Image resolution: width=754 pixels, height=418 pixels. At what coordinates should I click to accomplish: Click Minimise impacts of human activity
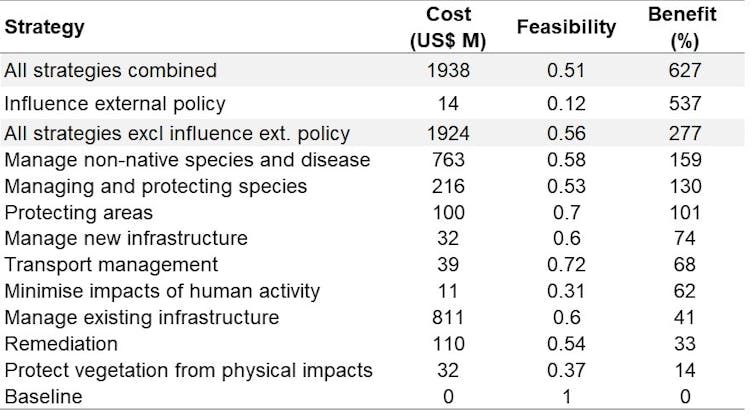click(162, 291)
